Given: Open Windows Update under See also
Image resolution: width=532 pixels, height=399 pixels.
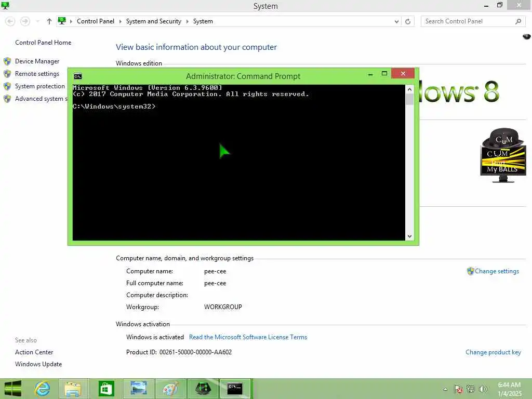Looking at the screenshot, I should point(38,364).
